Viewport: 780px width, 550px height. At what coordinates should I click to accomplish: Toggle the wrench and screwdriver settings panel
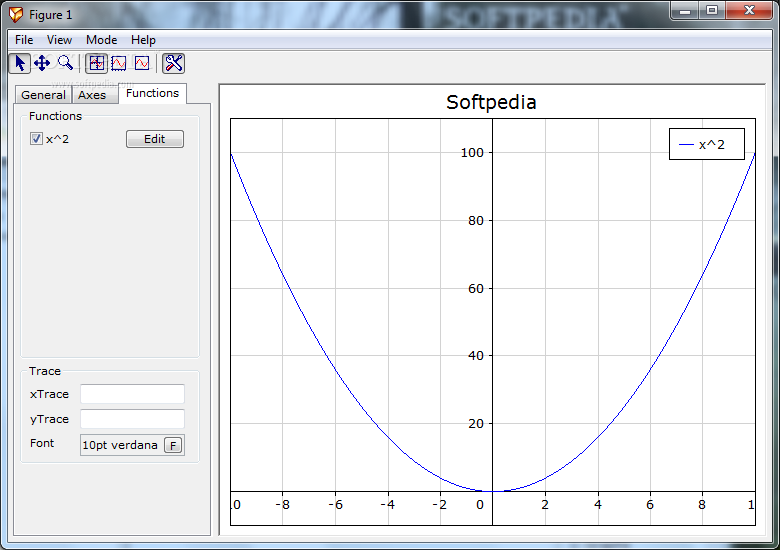point(174,63)
